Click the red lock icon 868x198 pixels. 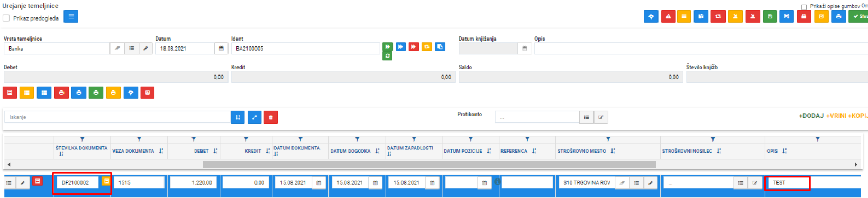point(804,16)
